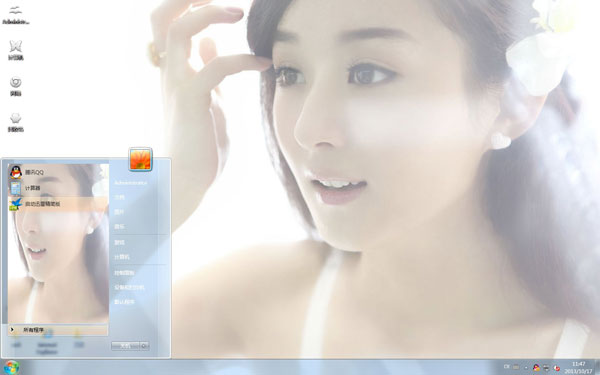Select the spiral-shaped Network desktop icon
This screenshot has height=375, width=600.
point(16,86)
